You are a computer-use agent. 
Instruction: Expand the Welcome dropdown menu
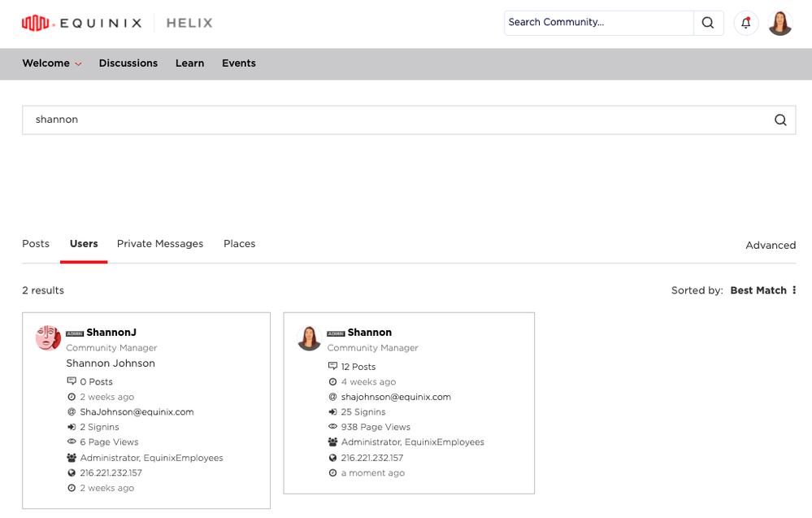tap(52, 63)
